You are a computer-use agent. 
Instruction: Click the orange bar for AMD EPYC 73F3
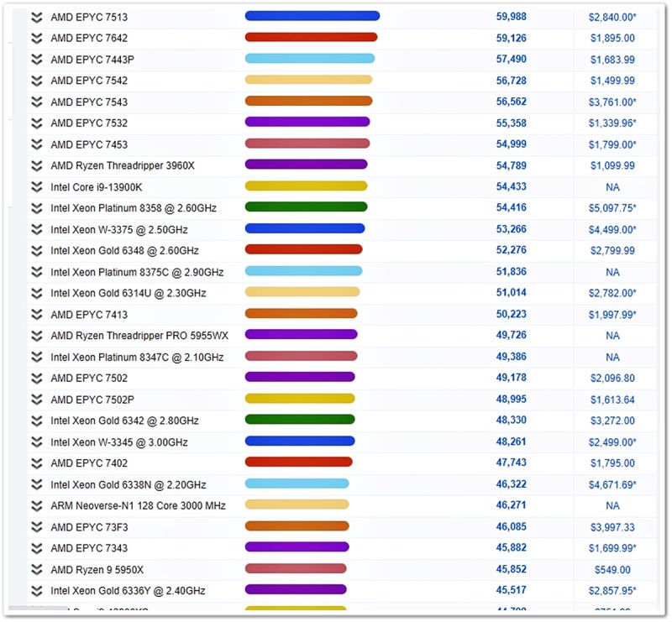[x=297, y=526]
